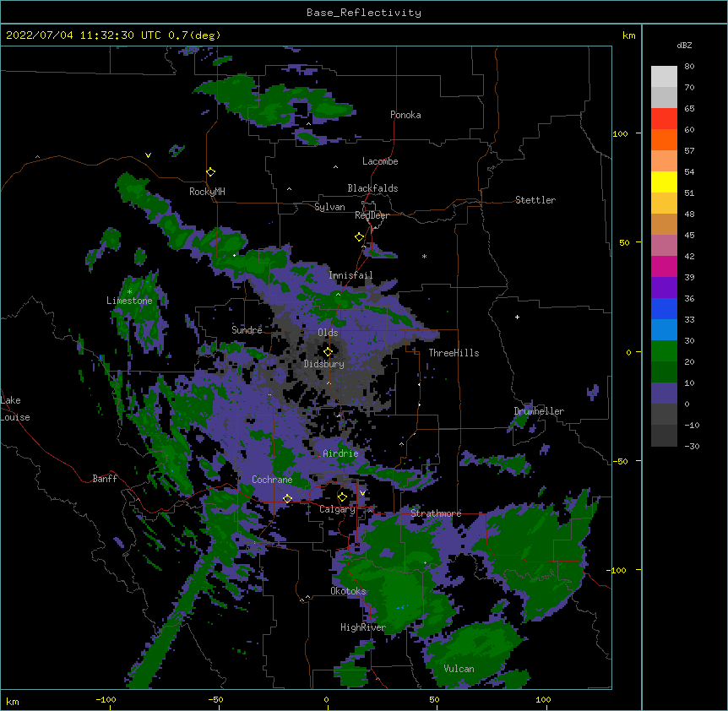Pick the pink 42-45 dBZ legend swatch
The height and width of the screenshot is (711, 728).
pos(664,246)
